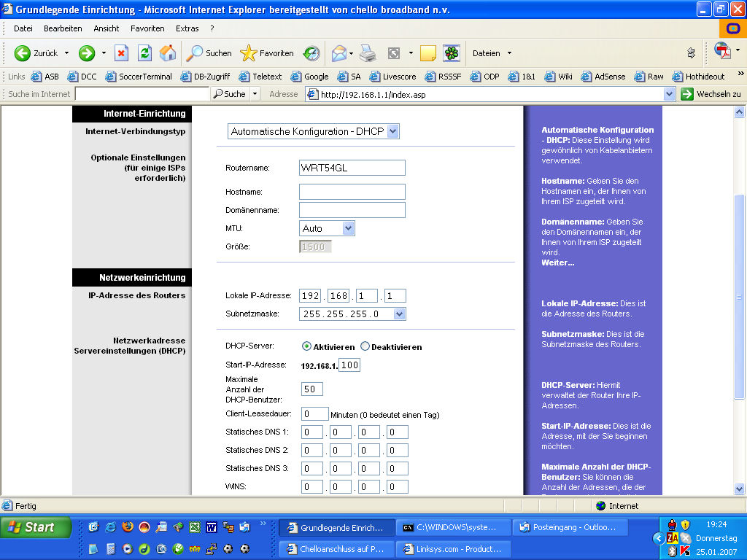Open Microsoft Excel from quick launch
Image resolution: width=747 pixels, height=560 pixels.
tap(195, 526)
